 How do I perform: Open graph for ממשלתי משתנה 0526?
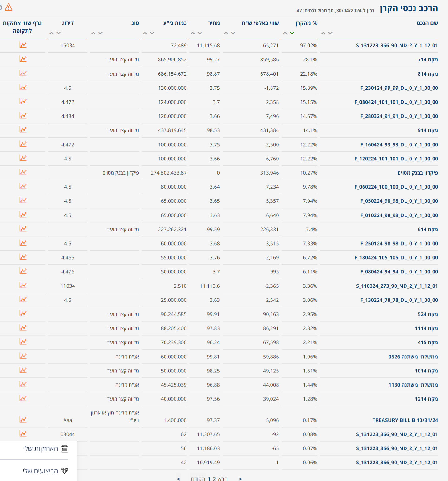click(x=23, y=356)
